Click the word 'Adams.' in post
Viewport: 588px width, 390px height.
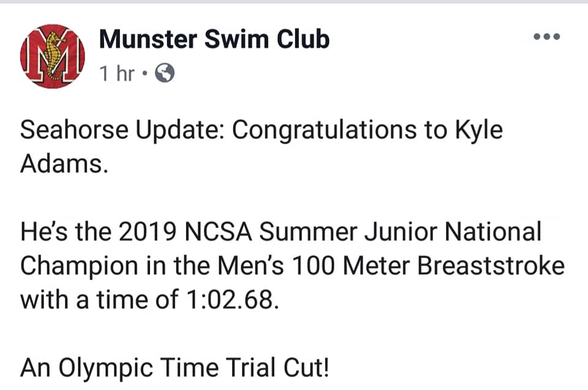pyautogui.click(x=64, y=164)
